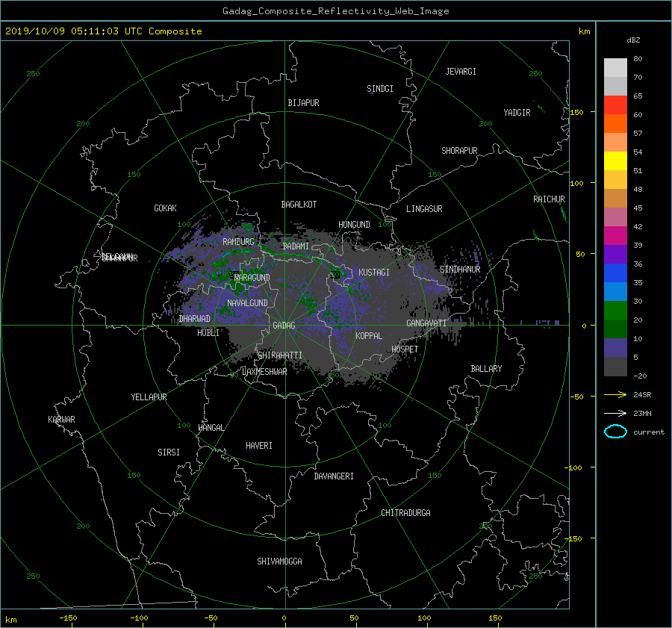Click the cyan ellipse 'current' legend symbol
Screen dimensions: 672x628
(x=615, y=432)
